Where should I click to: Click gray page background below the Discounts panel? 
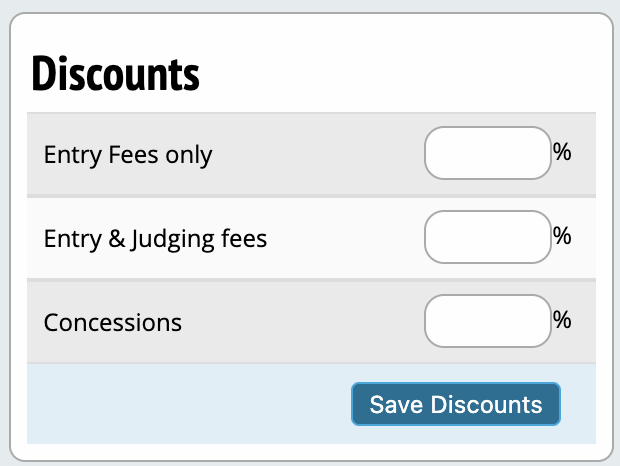(310, 463)
